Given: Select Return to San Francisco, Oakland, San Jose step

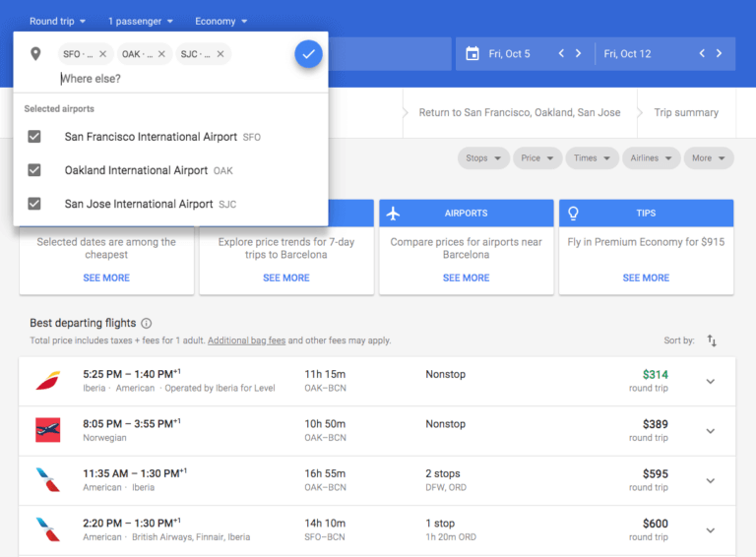Looking at the screenshot, I should click(520, 113).
